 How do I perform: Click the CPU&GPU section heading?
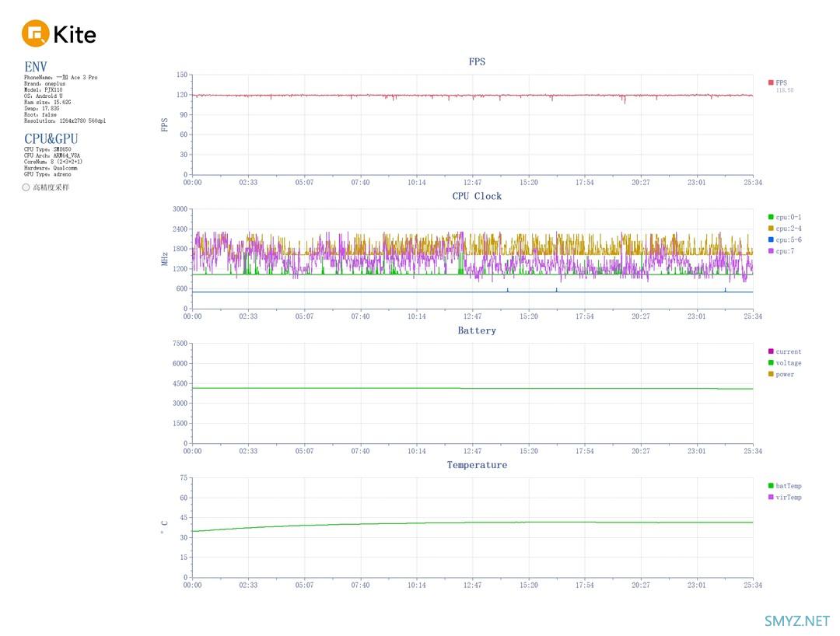(x=51, y=138)
